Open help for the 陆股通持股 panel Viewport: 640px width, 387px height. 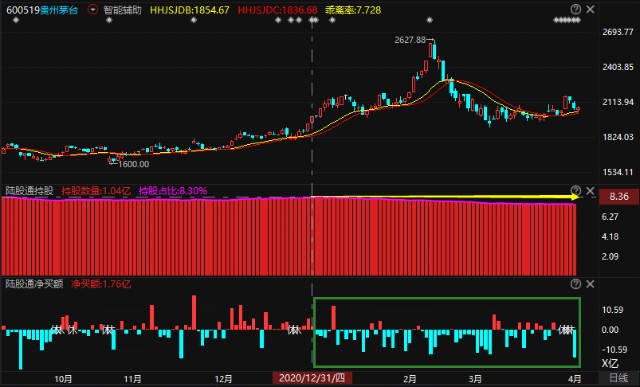point(576,191)
